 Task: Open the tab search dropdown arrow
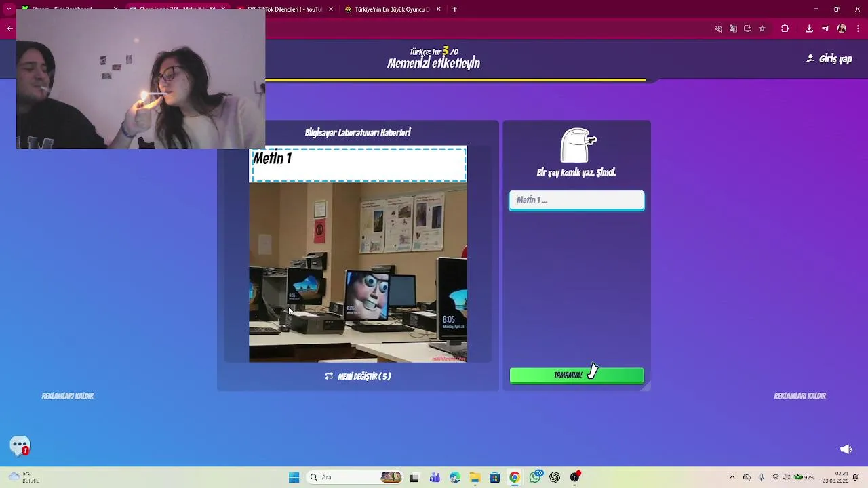9,9
